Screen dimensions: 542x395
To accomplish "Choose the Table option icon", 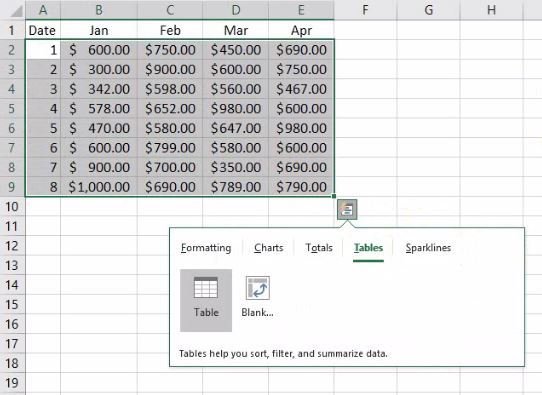I will point(206,288).
